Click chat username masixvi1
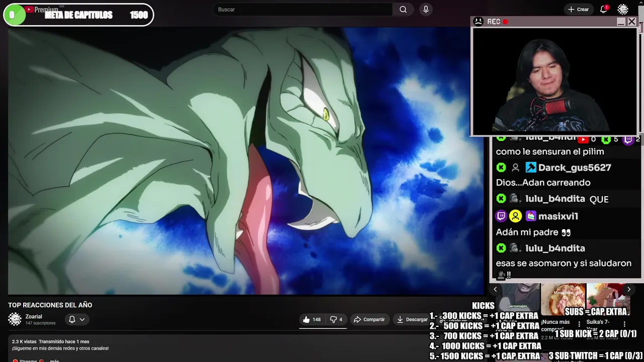 point(558,216)
